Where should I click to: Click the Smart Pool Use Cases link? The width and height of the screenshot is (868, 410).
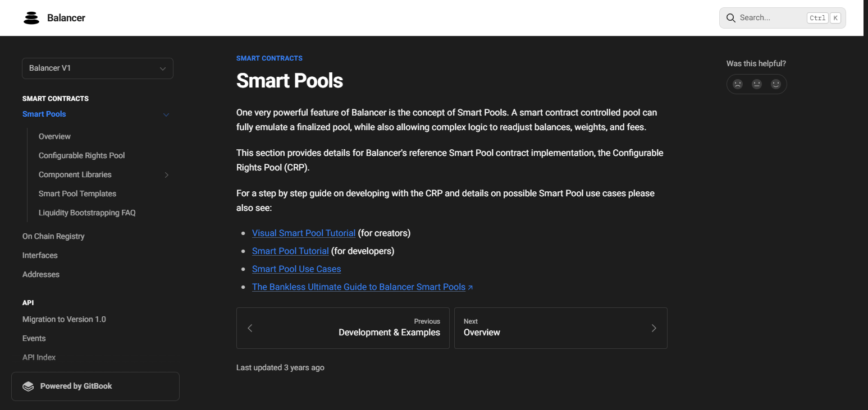296,269
